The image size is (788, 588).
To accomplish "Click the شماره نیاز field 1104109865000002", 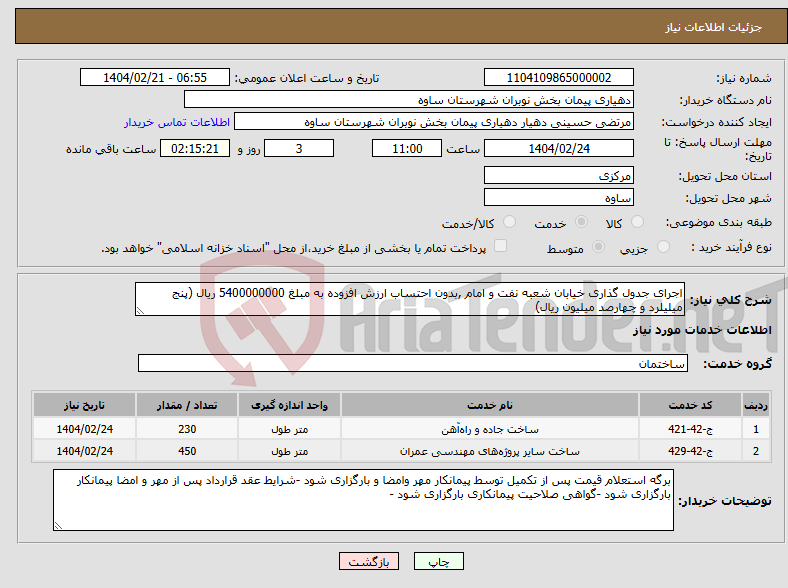I will tap(558, 77).
